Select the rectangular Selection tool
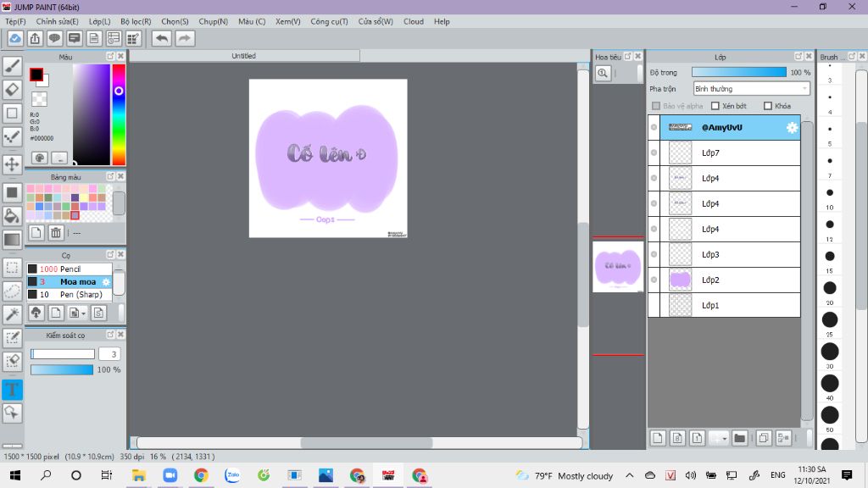Viewport: 868px width, 488px height. point(12,268)
